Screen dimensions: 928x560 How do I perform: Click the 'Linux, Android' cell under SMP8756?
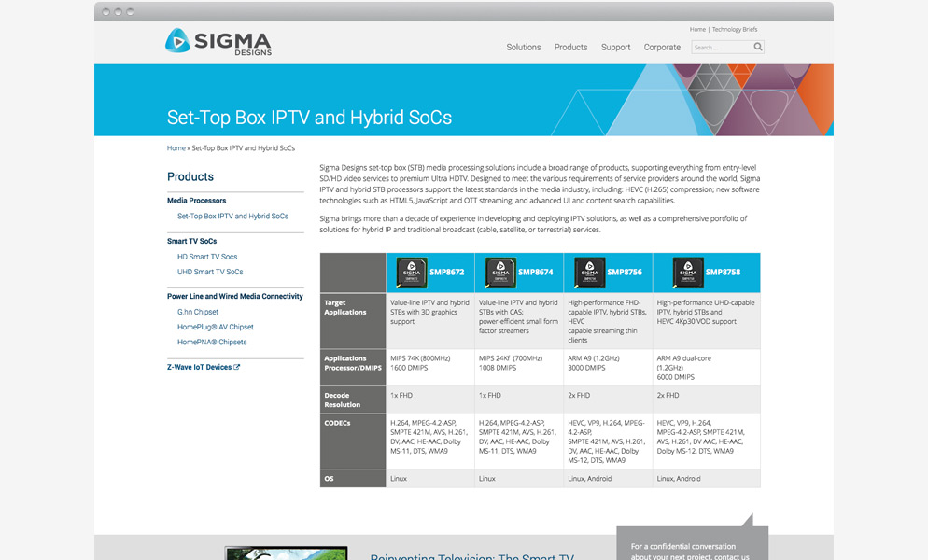(x=608, y=478)
